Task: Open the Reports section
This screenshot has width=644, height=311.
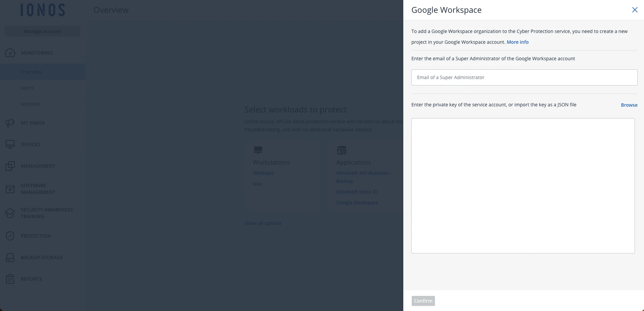Action: (31, 279)
